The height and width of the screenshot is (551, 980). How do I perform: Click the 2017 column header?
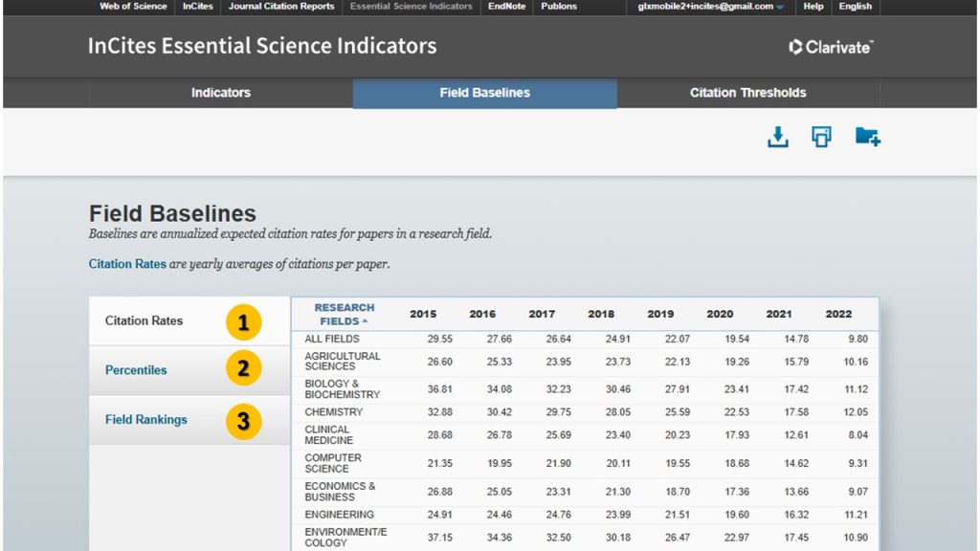coord(542,314)
